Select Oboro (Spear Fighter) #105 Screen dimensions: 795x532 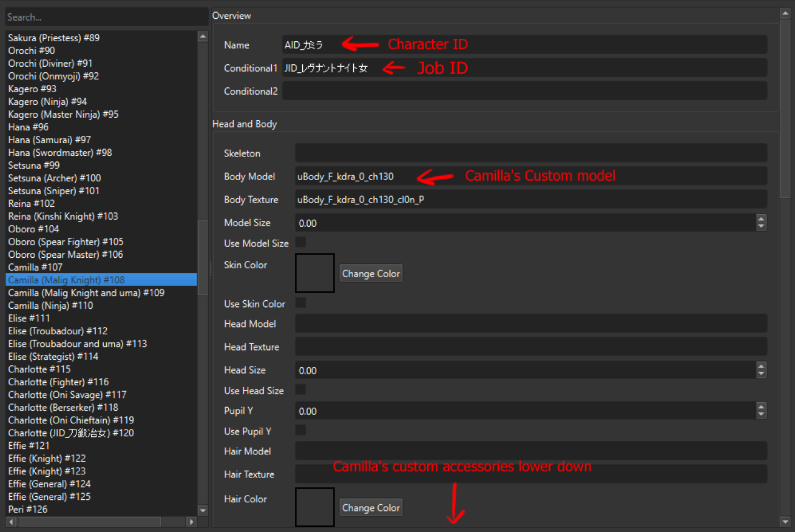pyautogui.click(x=101, y=241)
